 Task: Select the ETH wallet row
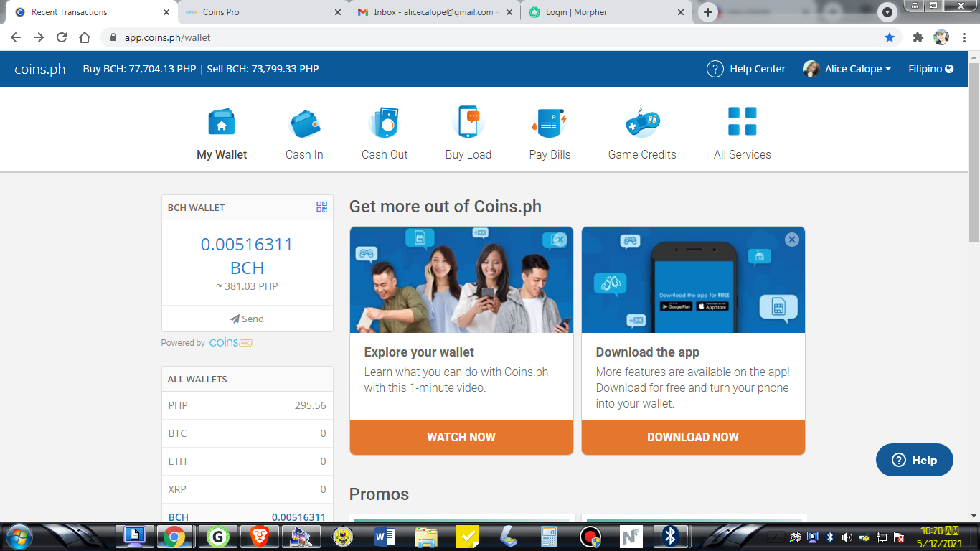pyautogui.click(x=248, y=461)
